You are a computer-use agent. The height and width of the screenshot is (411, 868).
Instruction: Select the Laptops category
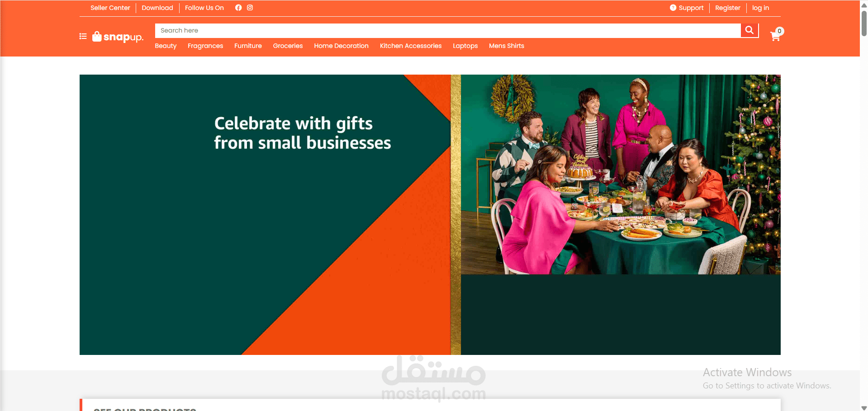pyautogui.click(x=465, y=46)
